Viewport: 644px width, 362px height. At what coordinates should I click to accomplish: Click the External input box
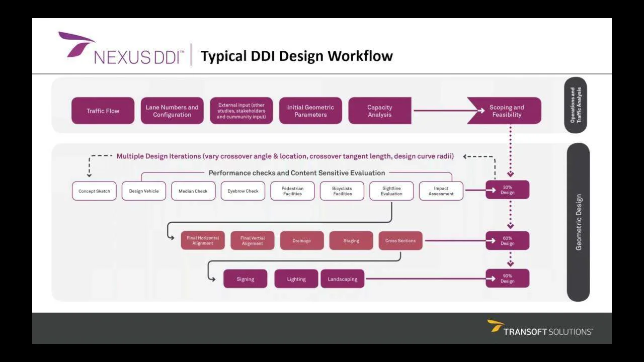(x=242, y=111)
